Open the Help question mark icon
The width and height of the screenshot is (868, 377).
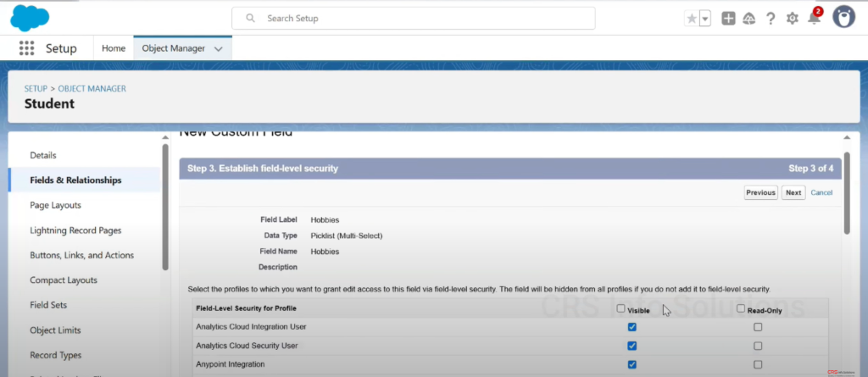pos(771,19)
